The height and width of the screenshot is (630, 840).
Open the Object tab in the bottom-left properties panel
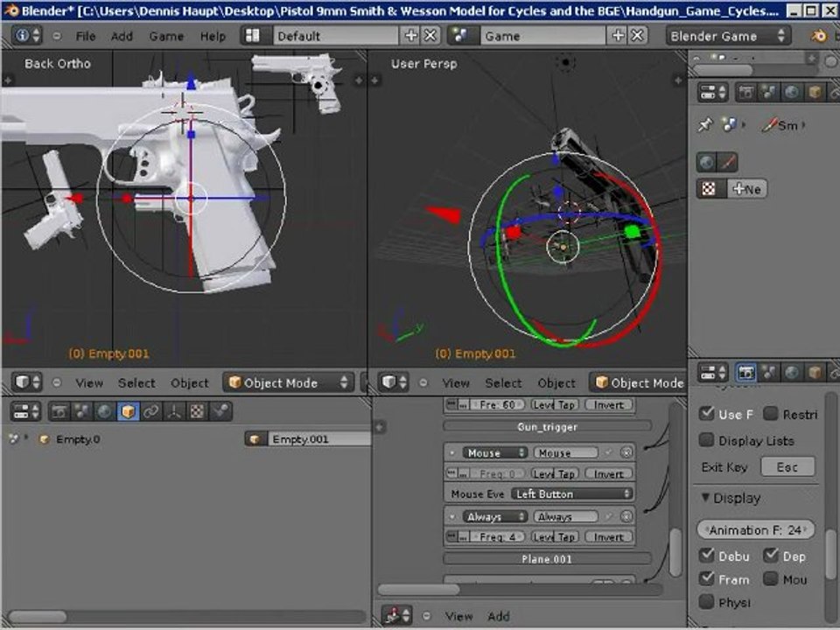tap(129, 411)
